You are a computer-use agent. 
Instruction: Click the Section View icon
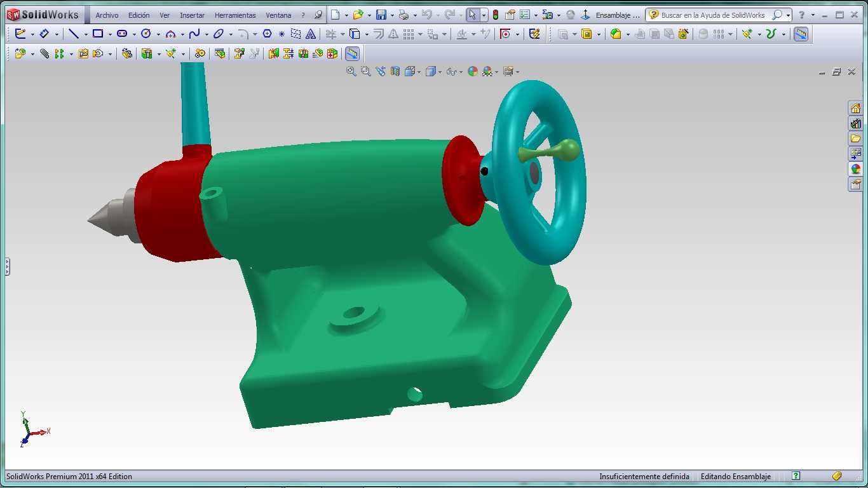395,72
